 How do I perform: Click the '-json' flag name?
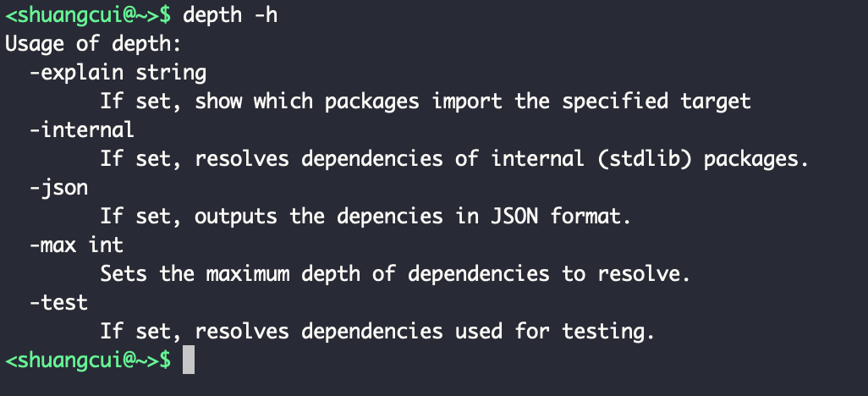coord(58,188)
